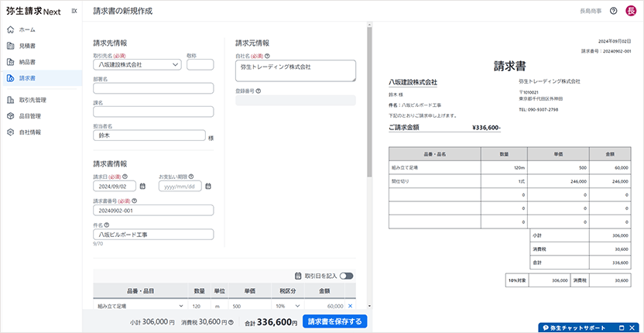Click the help icon beside 請求書番号

coord(135,201)
